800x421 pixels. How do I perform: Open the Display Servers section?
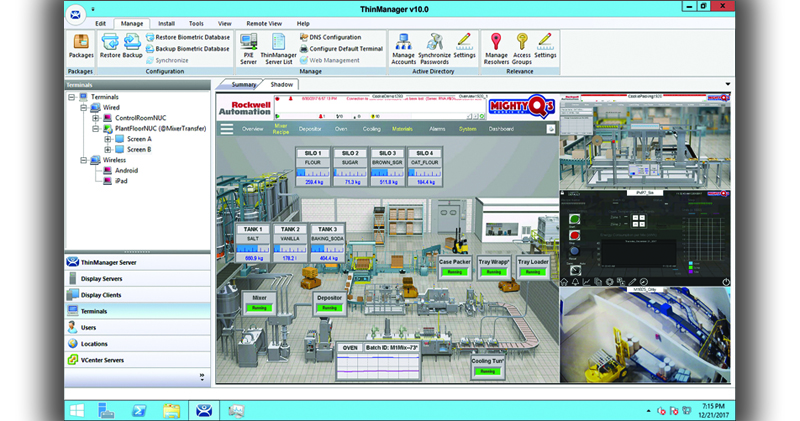pyautogui.click(x=138, y=279)
